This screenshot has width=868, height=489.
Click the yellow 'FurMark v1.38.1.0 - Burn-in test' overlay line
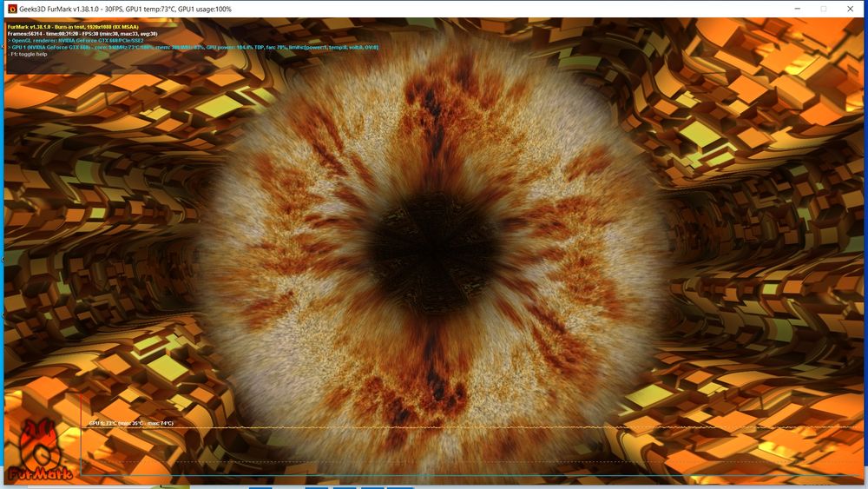[x=73, y=27]
